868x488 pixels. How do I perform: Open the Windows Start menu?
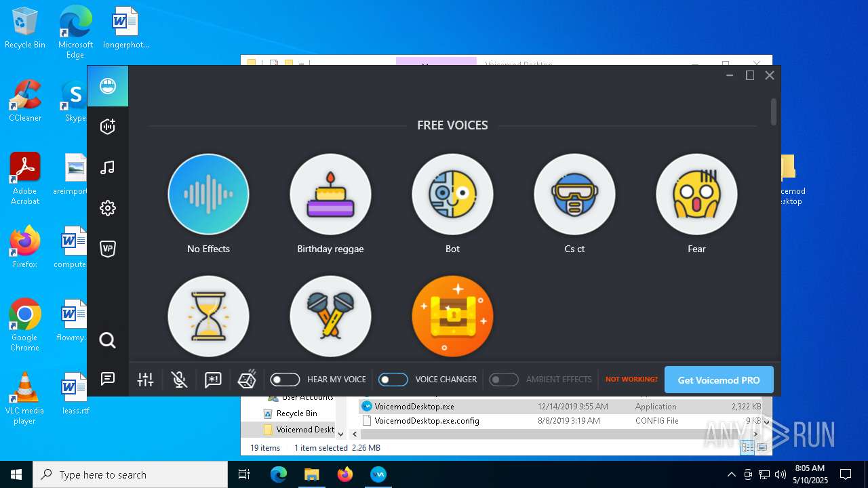click(x=16, y=474)
